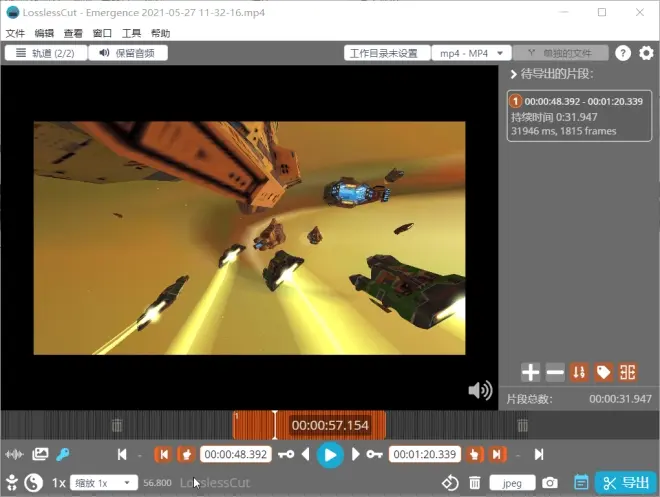This screenshot has width=660, height=497.
Task: Set the working directory via 工作目录未设置
Action: click(387, 53)
